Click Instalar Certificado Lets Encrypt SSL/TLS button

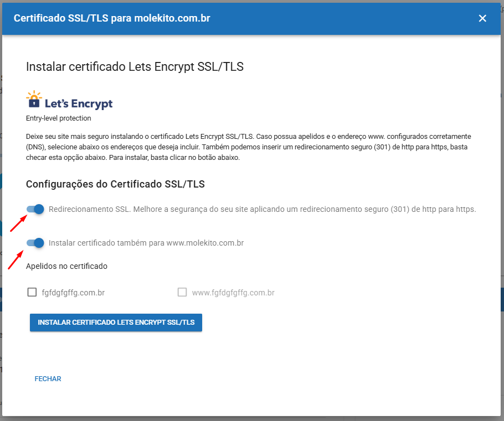[116, 323]
